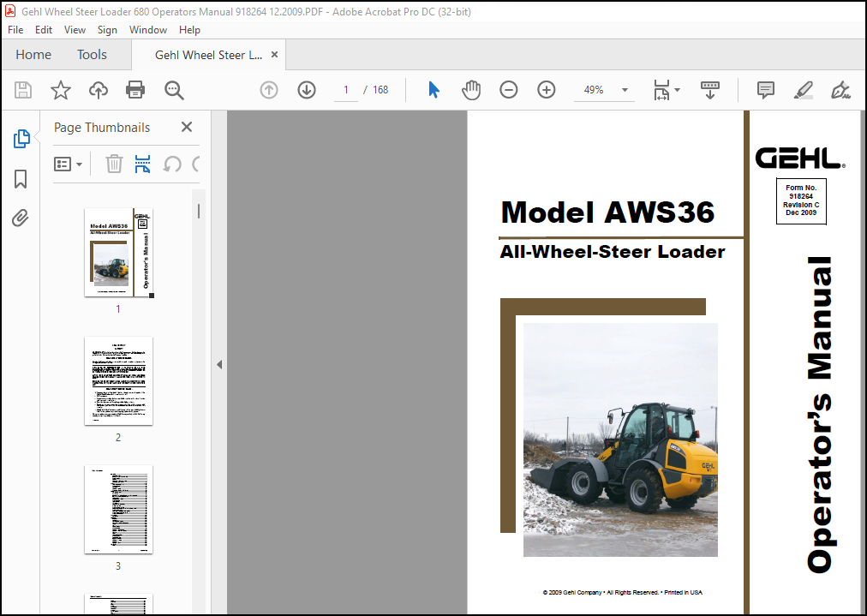Viewport: 867px width, 616px height.
Task: Activate the Selection arrow tool
Action: coord(434,90)
